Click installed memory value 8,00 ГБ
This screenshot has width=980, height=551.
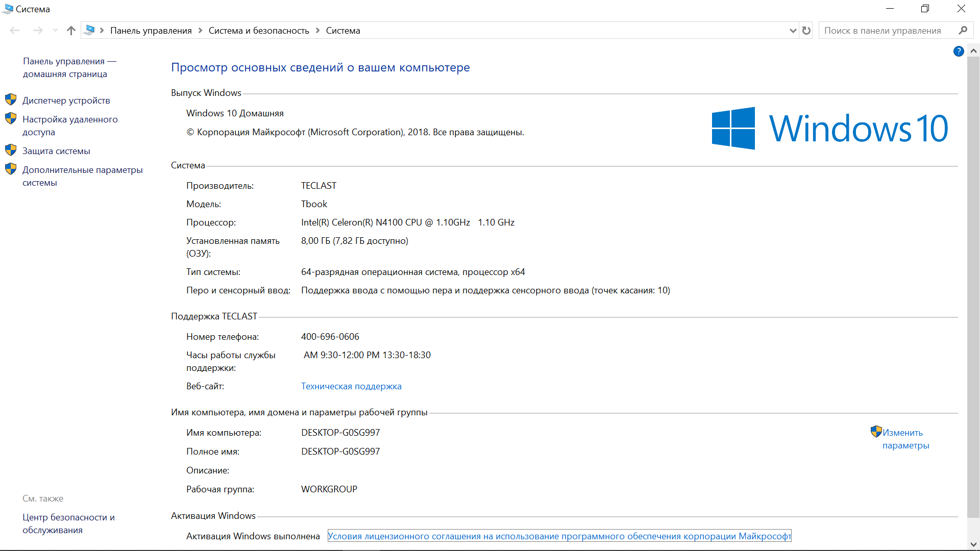(x=355, y=241)
